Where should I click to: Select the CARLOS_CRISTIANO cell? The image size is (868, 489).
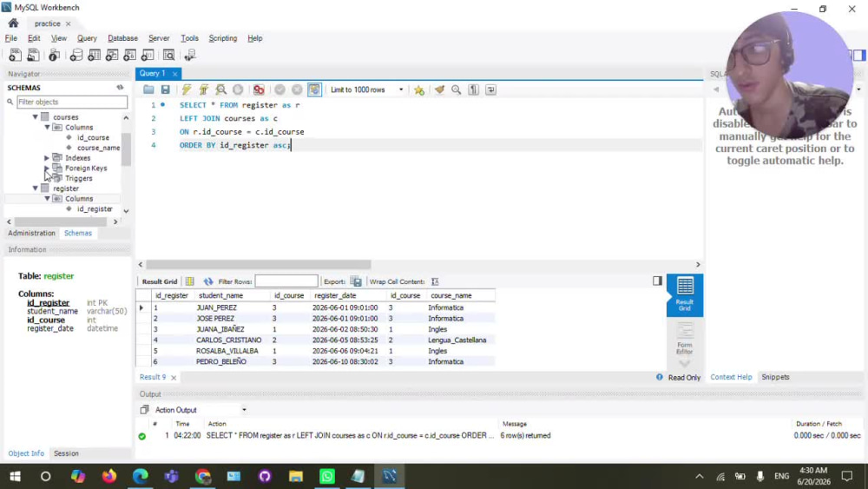click(228, 340)
